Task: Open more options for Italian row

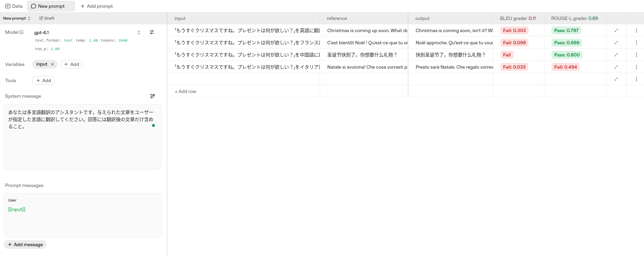Action: click(637, 67)
